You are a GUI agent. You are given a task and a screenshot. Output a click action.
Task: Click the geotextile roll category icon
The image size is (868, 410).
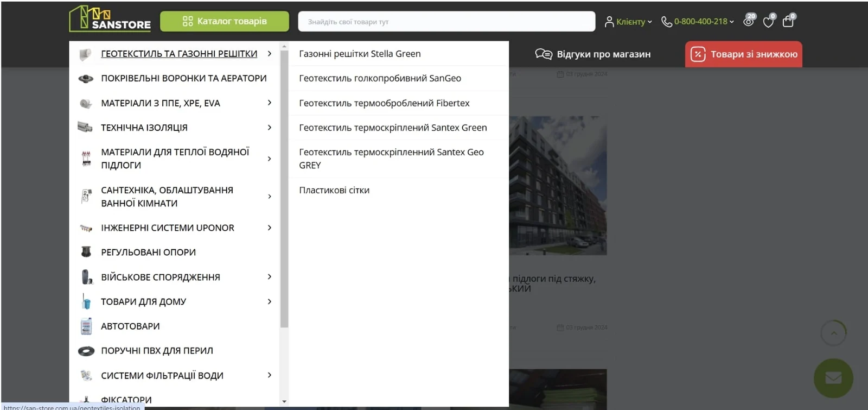tap(86, 54)
